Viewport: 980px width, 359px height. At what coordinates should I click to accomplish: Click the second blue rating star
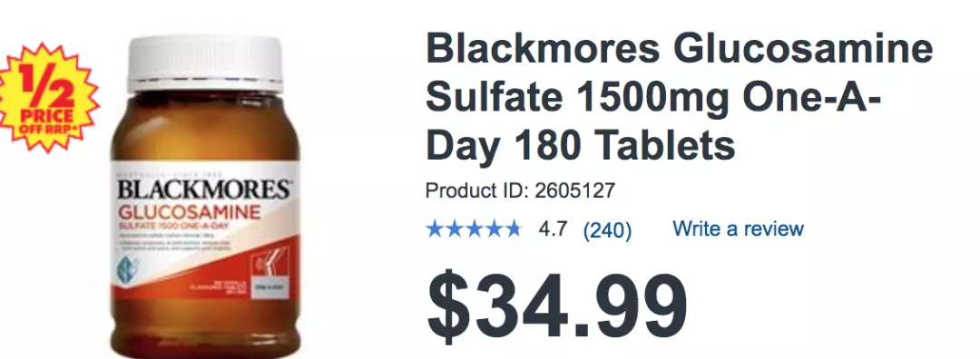pos(454,229)
